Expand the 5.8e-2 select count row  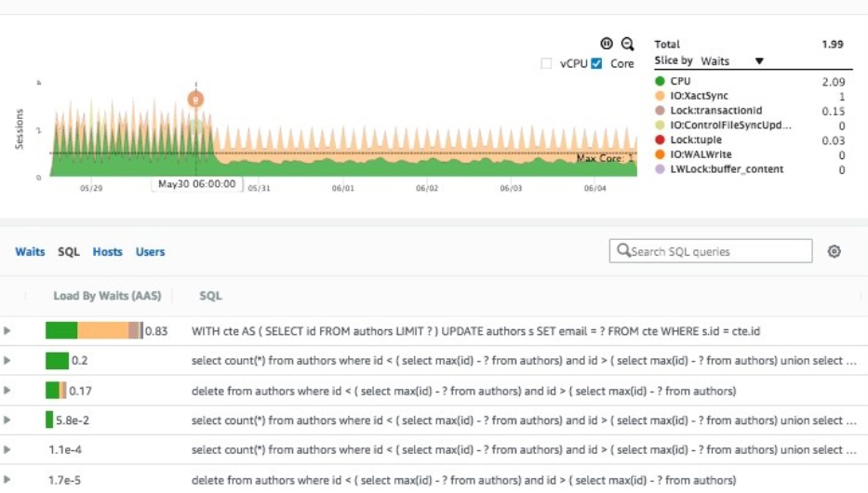click(x=7, y=420)
